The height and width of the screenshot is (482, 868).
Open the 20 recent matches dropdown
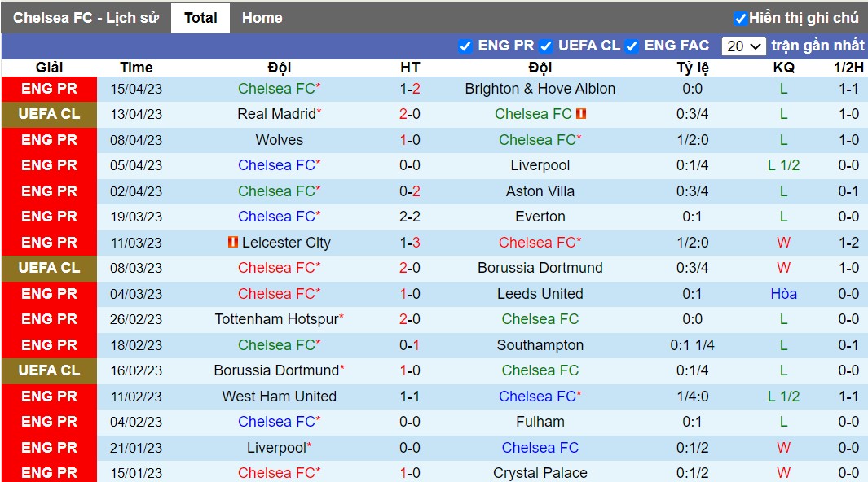tap(743, 46)
